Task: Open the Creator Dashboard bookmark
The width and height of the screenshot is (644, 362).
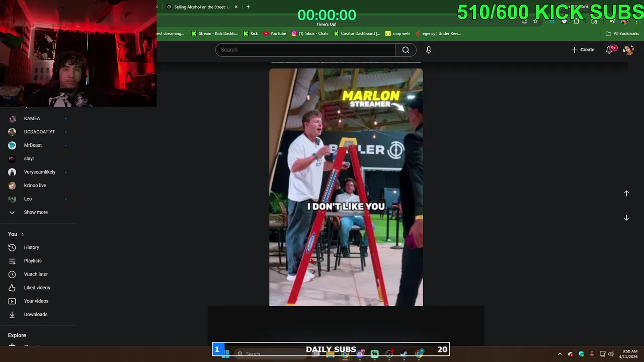Action: [357, 34]
